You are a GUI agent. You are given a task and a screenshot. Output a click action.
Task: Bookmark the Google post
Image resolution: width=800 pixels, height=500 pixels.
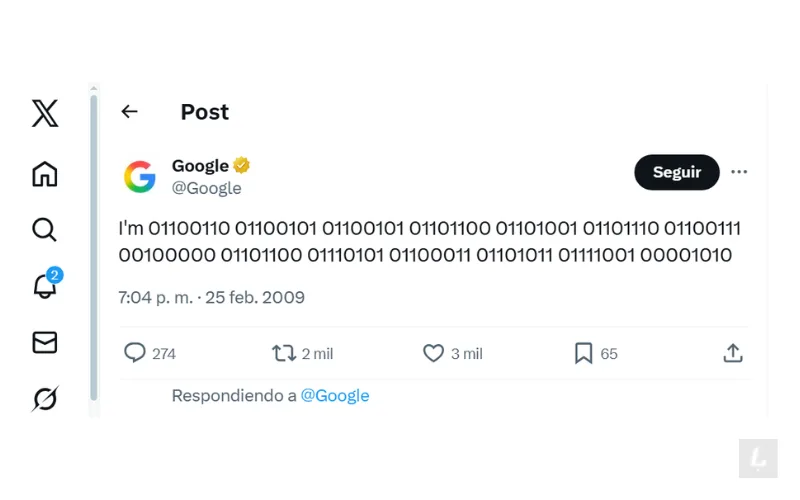click(583, 353)
